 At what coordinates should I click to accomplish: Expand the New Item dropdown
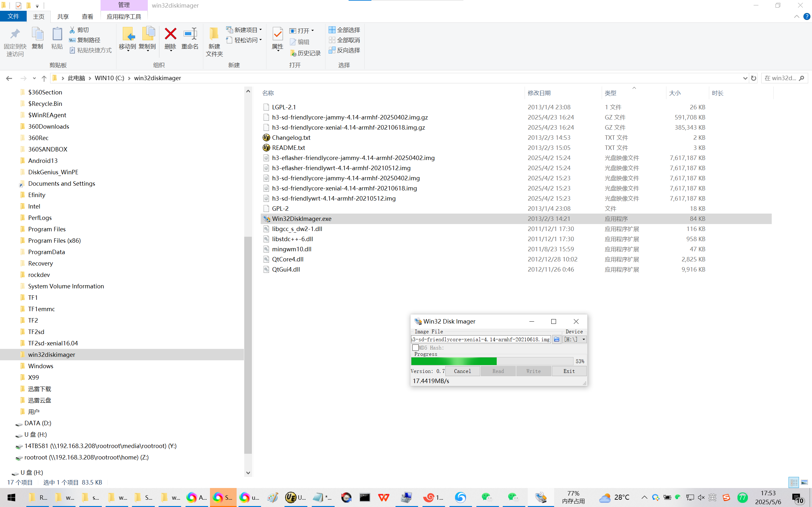(x=260, y=30)
